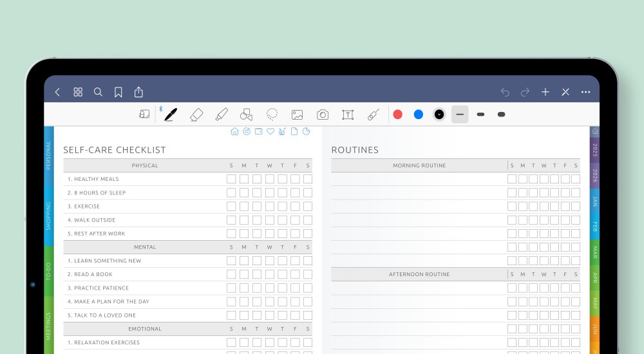Open the three-dot more options menu
This screenshot has height=354, width=644.
coord(585,92)
